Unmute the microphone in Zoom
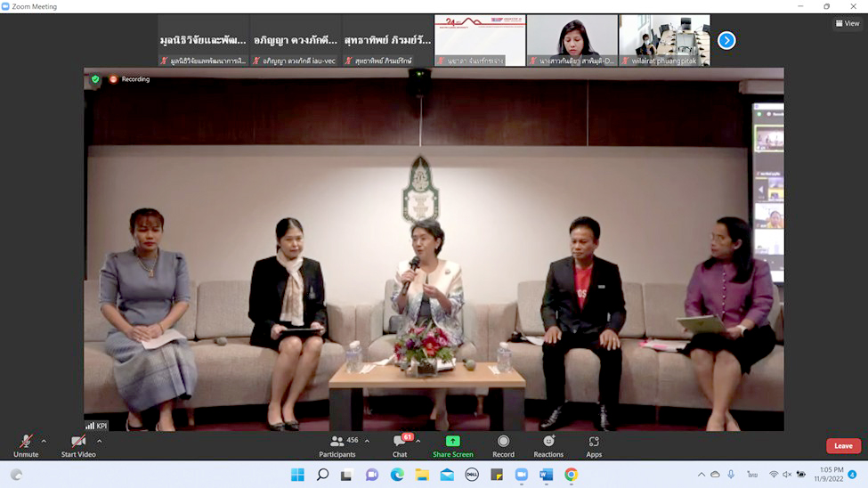 point(26,445)
